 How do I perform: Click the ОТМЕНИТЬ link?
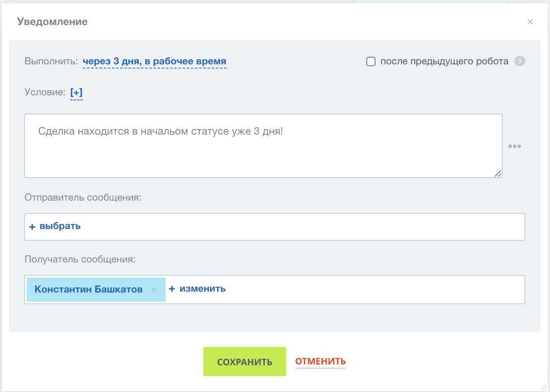pos(320,362)
